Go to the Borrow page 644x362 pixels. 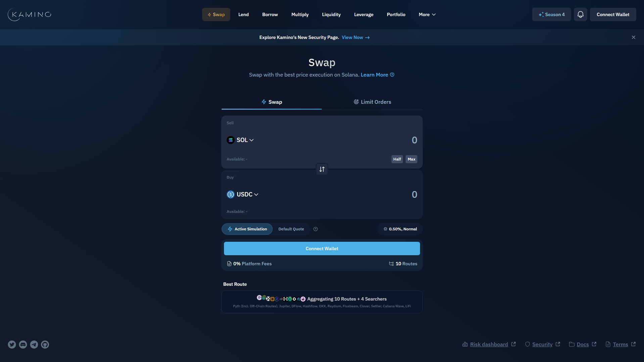tap(270, 14)
